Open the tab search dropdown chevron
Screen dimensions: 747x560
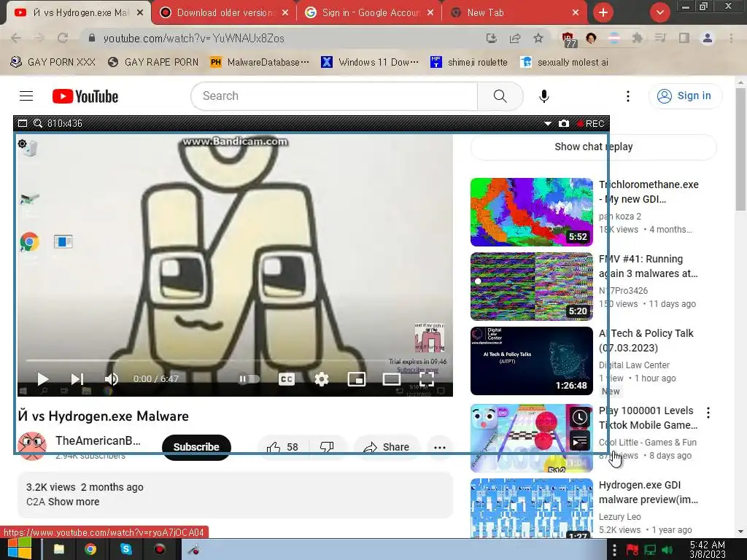click(x=659, y=13)
